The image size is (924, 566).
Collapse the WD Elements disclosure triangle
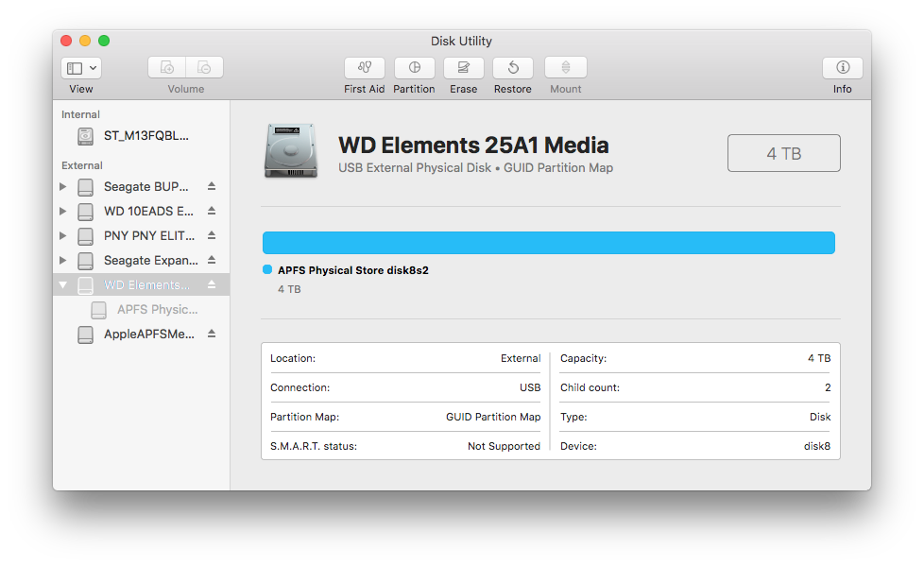[x=63, y=284]
